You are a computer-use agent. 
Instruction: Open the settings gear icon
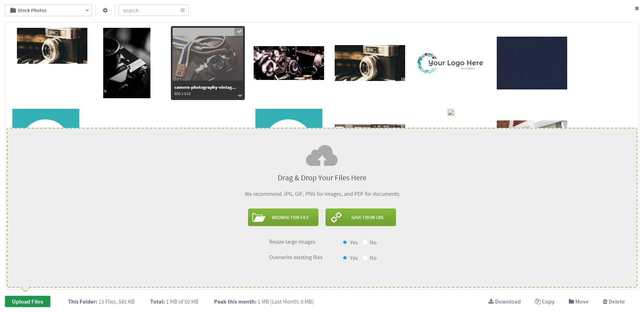click(x=105, y=10)
